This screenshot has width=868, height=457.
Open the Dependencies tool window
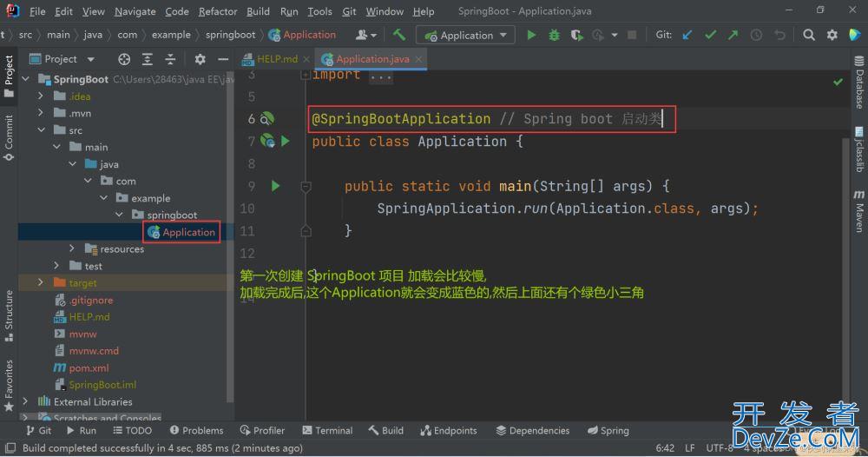(533, 430)
